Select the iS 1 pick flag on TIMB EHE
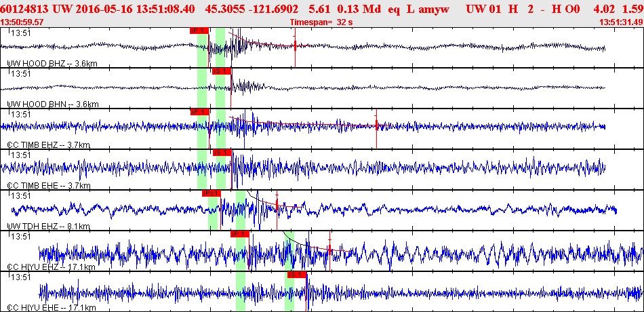Screen dimensions: 644x312 point(222,153)
